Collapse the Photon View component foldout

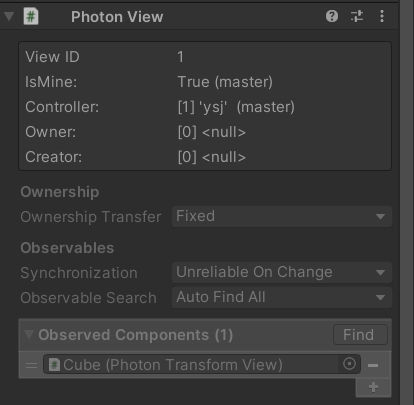pyautogui.click(x=9, y=16)
